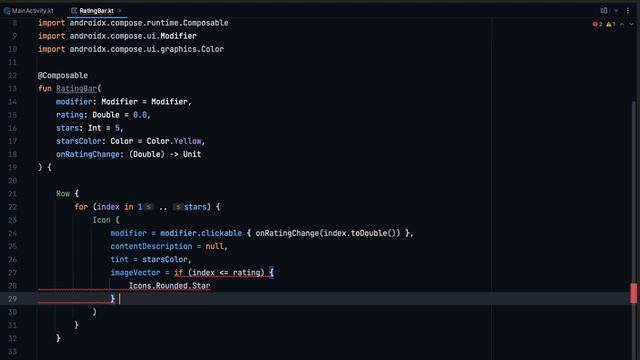Go to next highlighted error arrow
This screenshot has width=640, height=360.
631,24
